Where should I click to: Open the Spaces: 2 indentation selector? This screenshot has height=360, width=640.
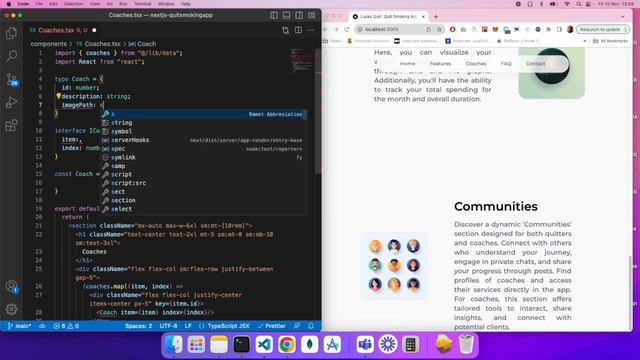click(138, 326)
